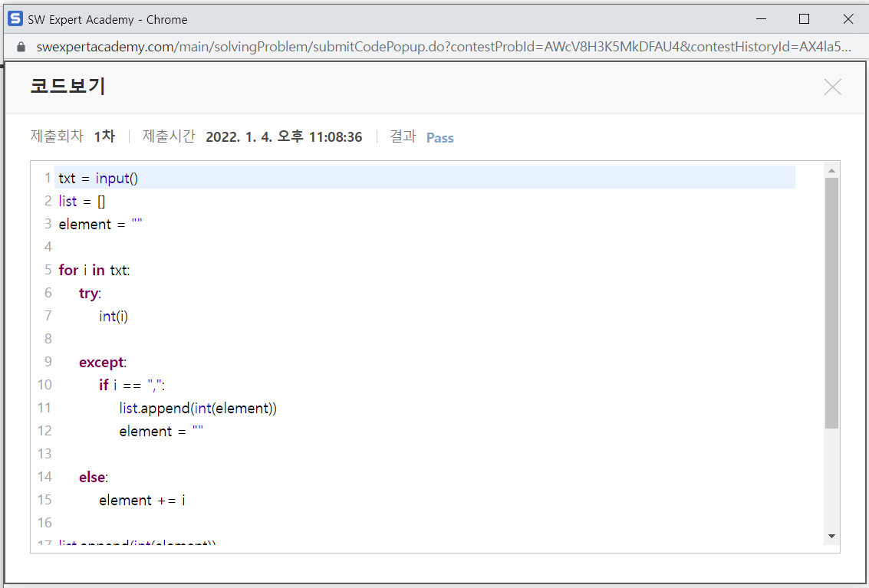This screenshot has height=588, width=869.
Task: Click the code scrollbar down arrow
Action: 831,536
